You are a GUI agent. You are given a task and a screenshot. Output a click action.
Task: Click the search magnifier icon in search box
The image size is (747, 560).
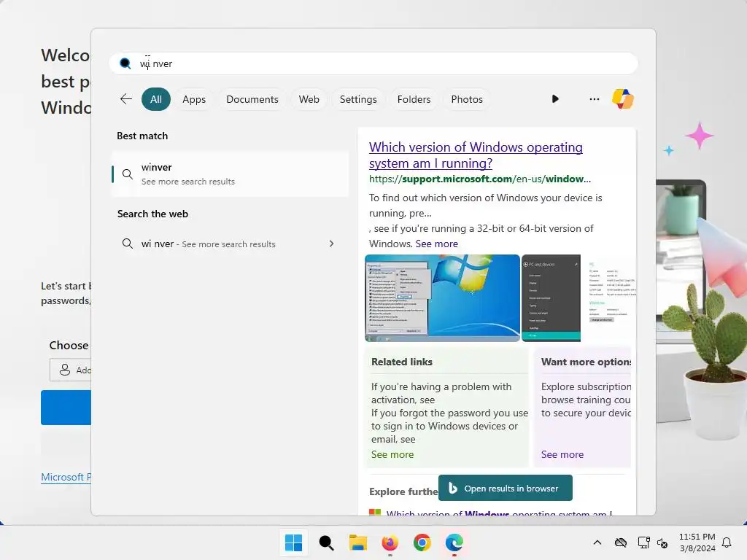pos(125,63)
